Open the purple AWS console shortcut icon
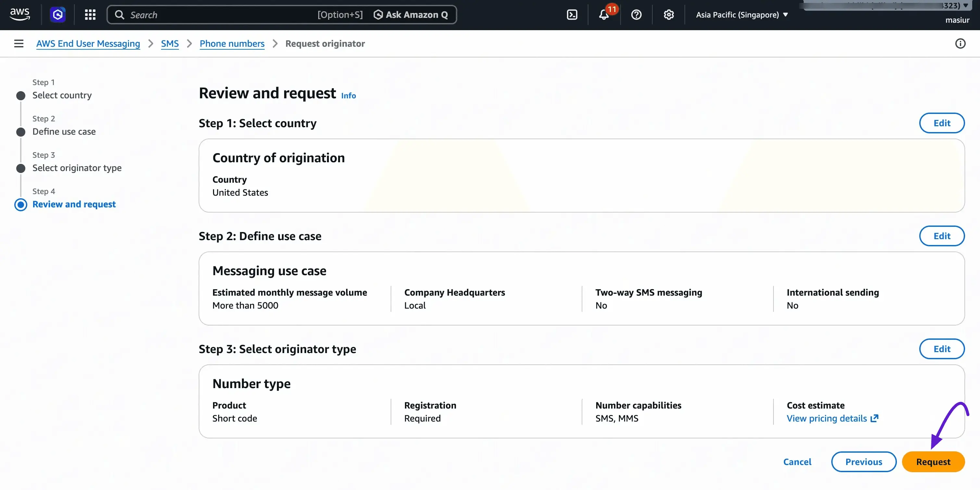The height and width of the screenshot is (490, 980). pyautogui.click(x=58, y=15)
